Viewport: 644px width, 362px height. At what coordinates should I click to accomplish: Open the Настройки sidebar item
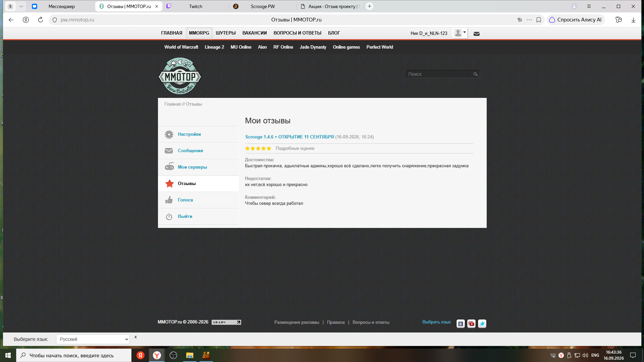point(198,134)
